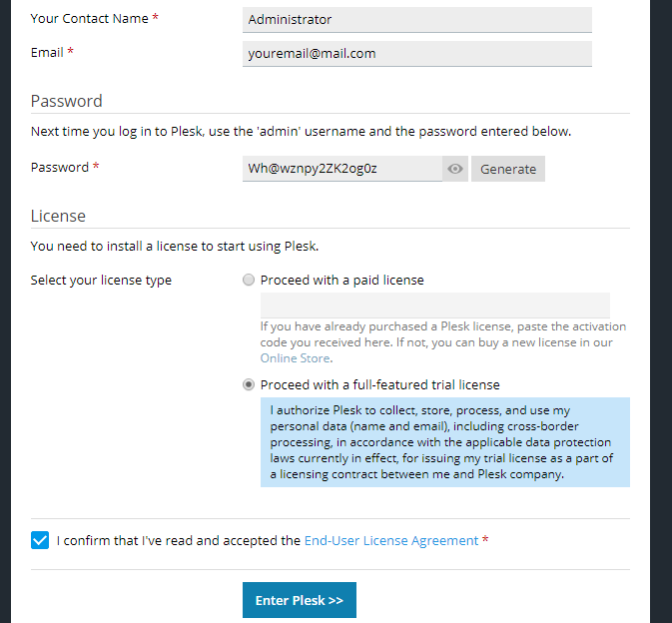Show the password with the eye icon
Viewport: 672px width, 623px height.
pyautogui.click(x=455, y=169)
